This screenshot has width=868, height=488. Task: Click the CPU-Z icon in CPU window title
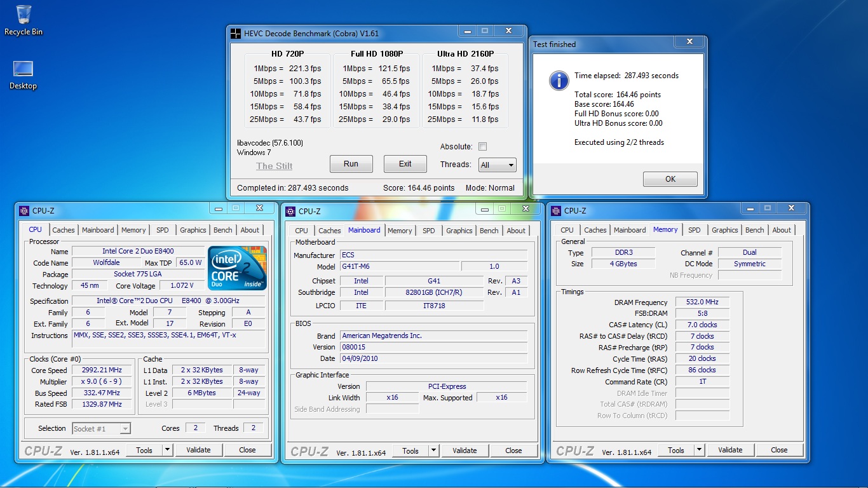pos(24,211)
